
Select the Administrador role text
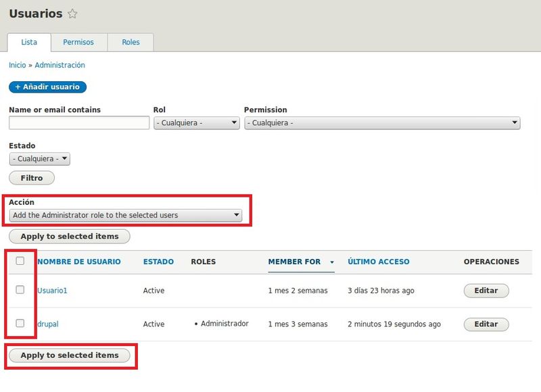click(225, 324)
